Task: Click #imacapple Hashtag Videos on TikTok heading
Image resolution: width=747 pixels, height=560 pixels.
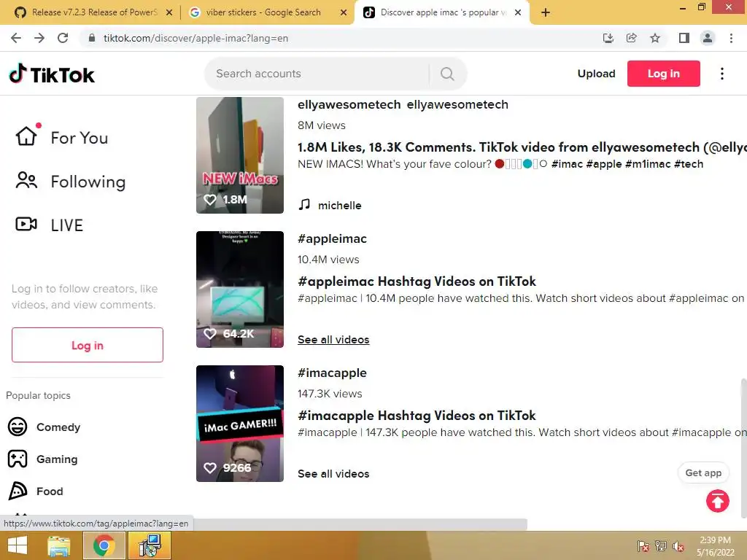Action: click(x=417, y=416)
